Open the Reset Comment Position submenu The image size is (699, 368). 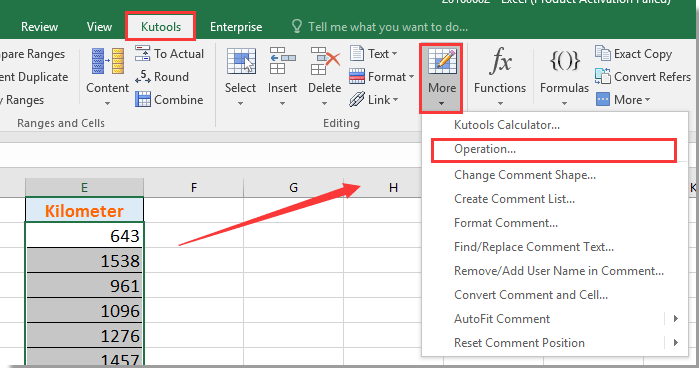(555, 343)
